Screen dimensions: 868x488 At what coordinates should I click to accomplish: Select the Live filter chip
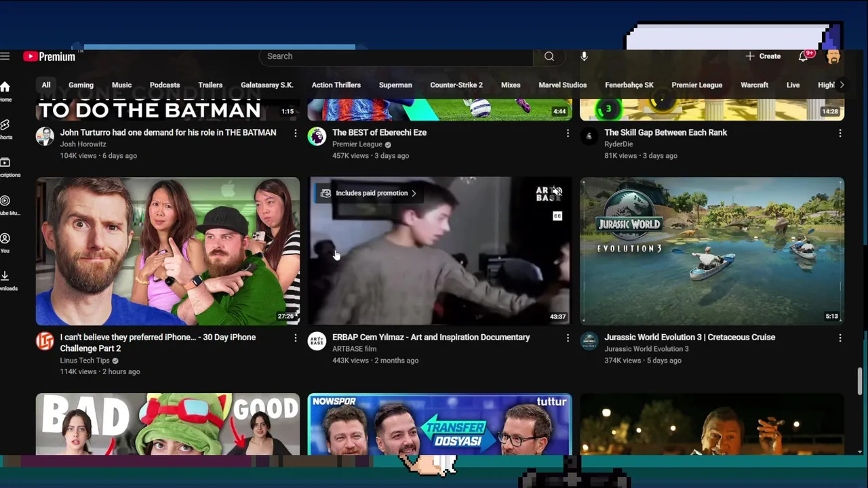[x=793, y=85]
